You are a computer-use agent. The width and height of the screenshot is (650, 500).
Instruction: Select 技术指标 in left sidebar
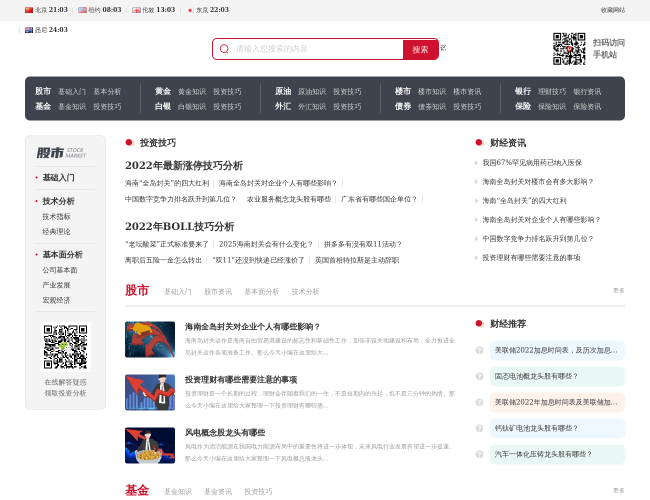(56, 216)
